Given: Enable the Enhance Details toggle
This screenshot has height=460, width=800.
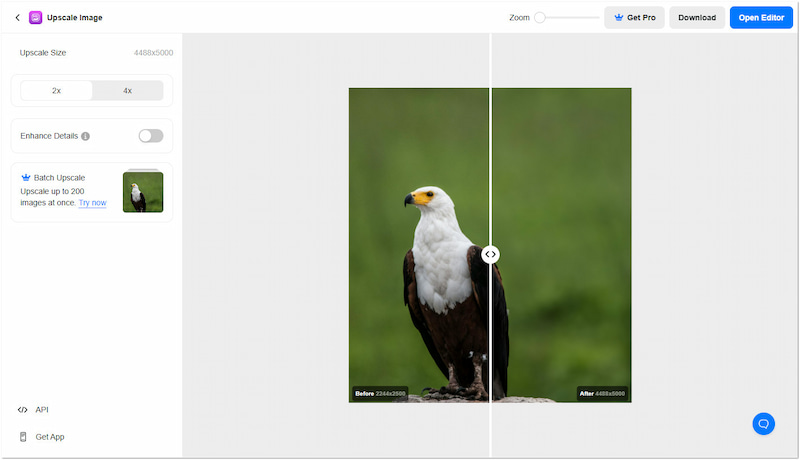Looking at the screenshot, I should [150, 136].
